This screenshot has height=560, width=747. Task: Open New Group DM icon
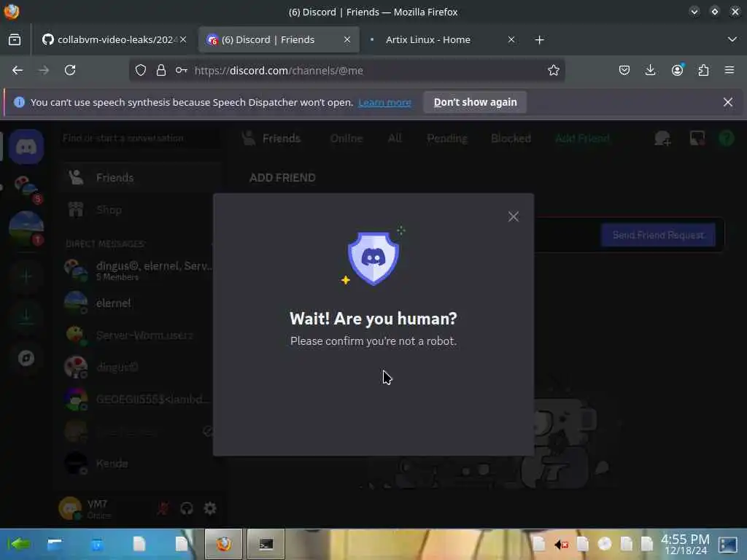(662, 139)
